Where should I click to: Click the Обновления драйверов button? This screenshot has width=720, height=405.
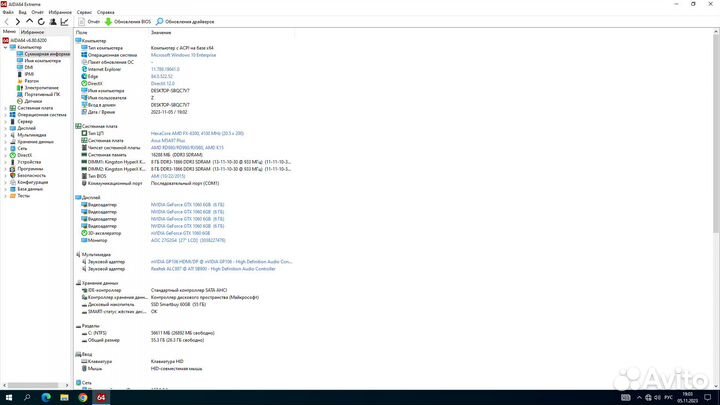(190, 21)
